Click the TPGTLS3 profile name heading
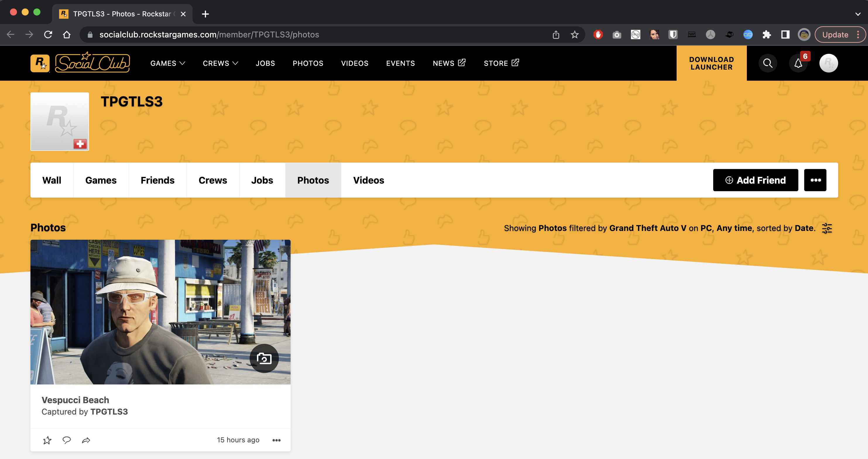 point(131,102)
